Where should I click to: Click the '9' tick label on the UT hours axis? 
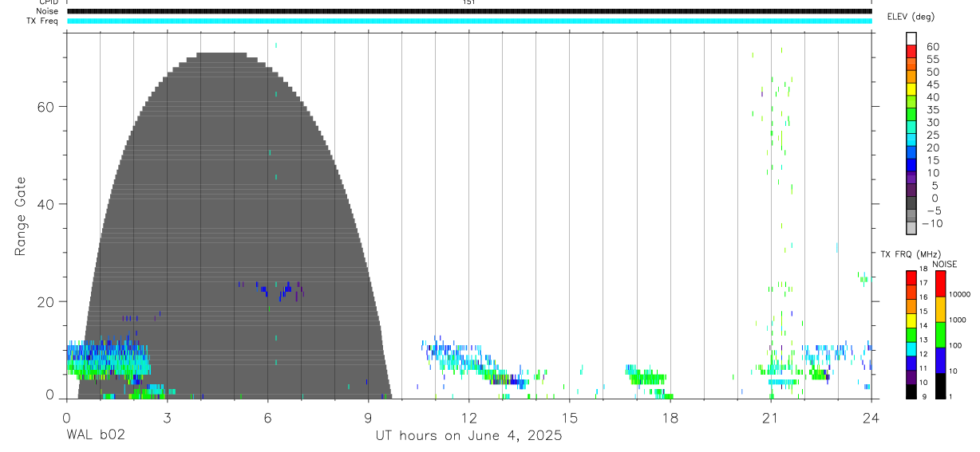(x=368, y=418)
